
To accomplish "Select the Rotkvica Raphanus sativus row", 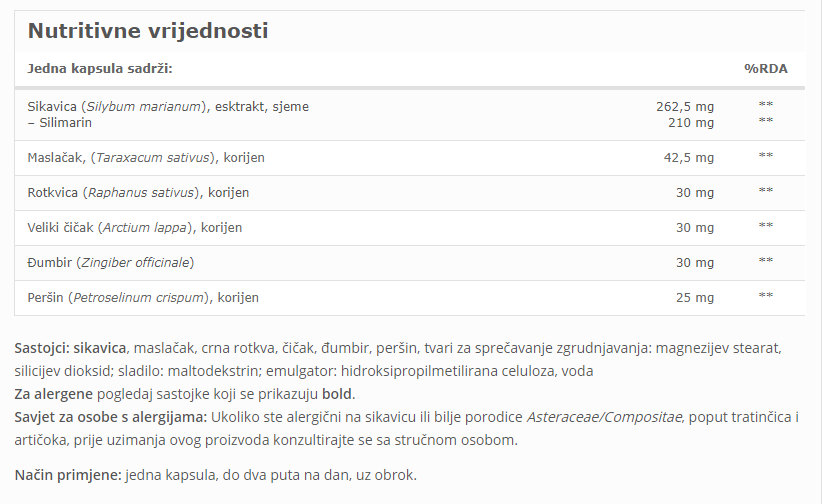I will [x=409, y=193].
